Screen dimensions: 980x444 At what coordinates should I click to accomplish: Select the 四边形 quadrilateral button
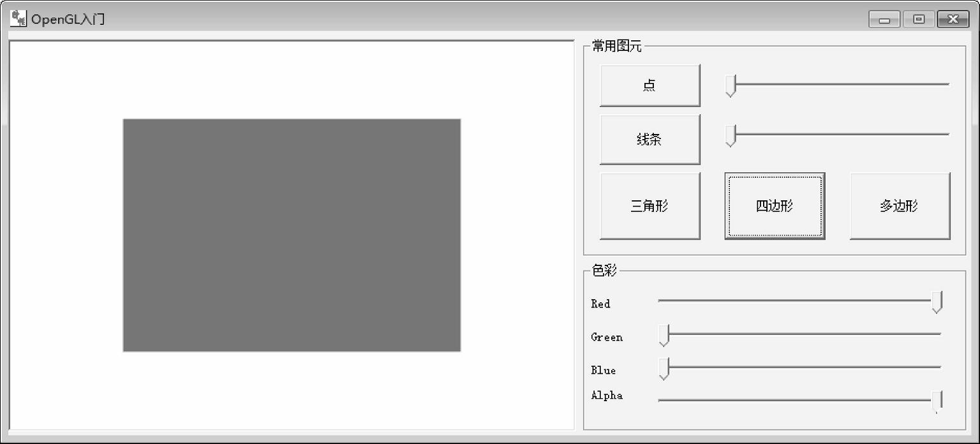(x=775, y=206)
